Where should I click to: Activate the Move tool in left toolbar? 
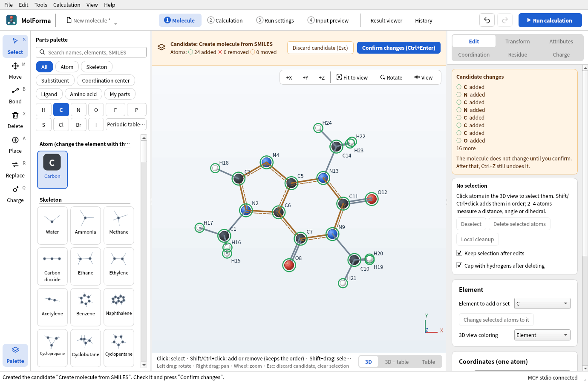(15, 71)
